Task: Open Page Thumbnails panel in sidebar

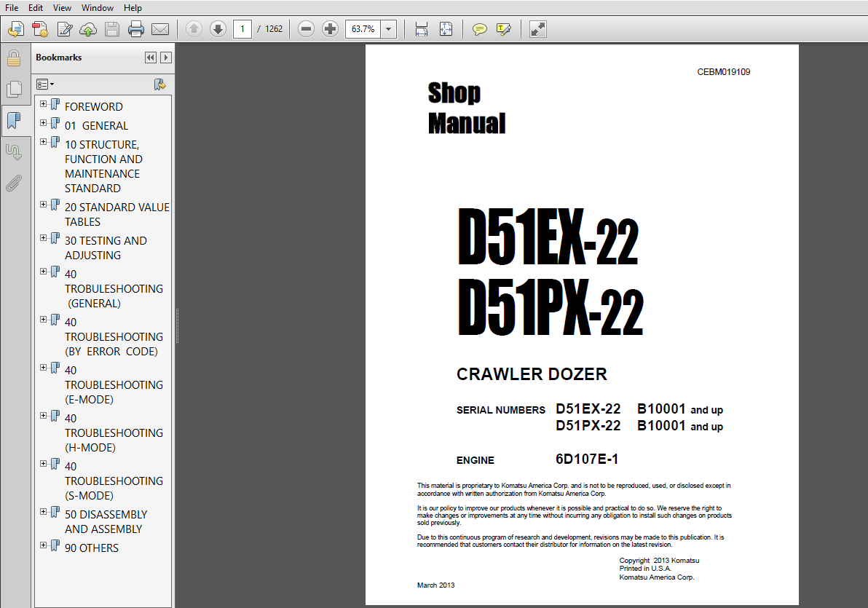Action: click(14, 89)
